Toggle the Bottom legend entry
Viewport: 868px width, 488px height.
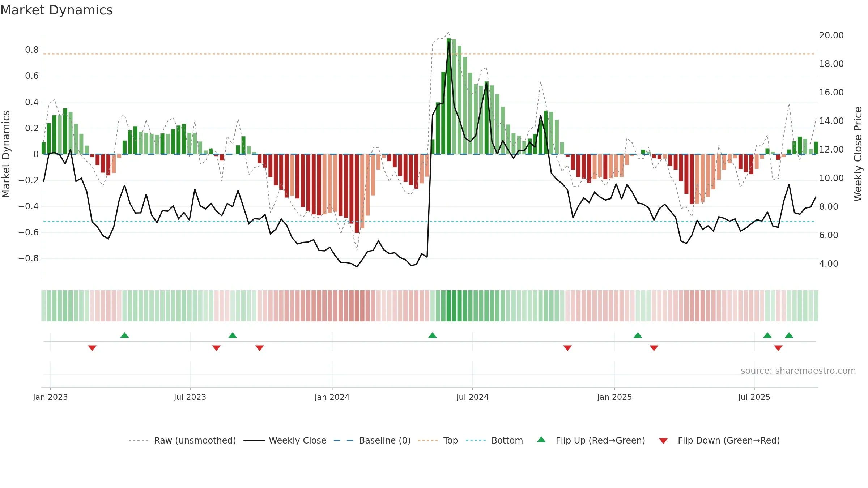click(494, 440)
